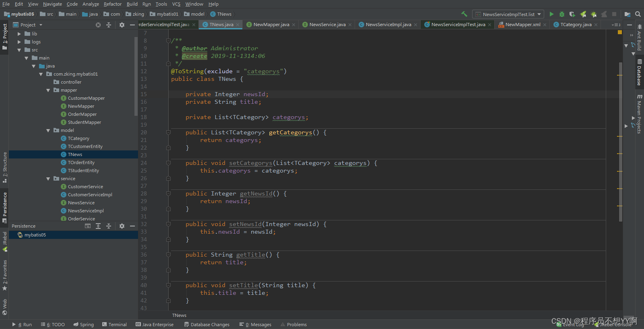Viewport: 644px width, 329px height.
Task: Expand all in Persistence panel
Action: pyautogui.click(x=98, y=226)
